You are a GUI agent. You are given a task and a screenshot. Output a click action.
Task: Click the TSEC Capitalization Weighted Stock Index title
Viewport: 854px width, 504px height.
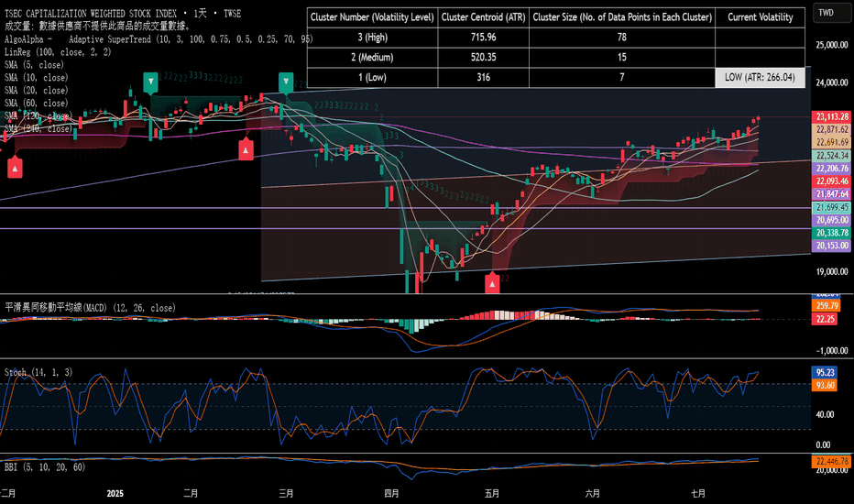91,13
